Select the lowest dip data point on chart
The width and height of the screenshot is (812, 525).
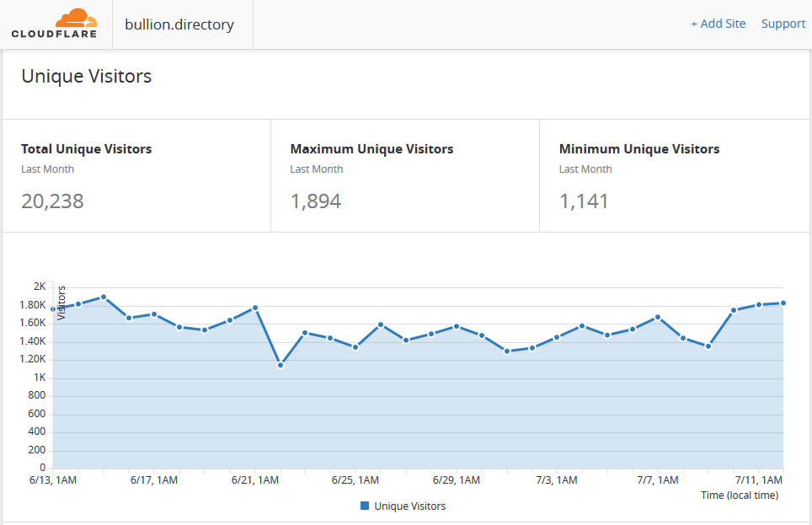280,365
